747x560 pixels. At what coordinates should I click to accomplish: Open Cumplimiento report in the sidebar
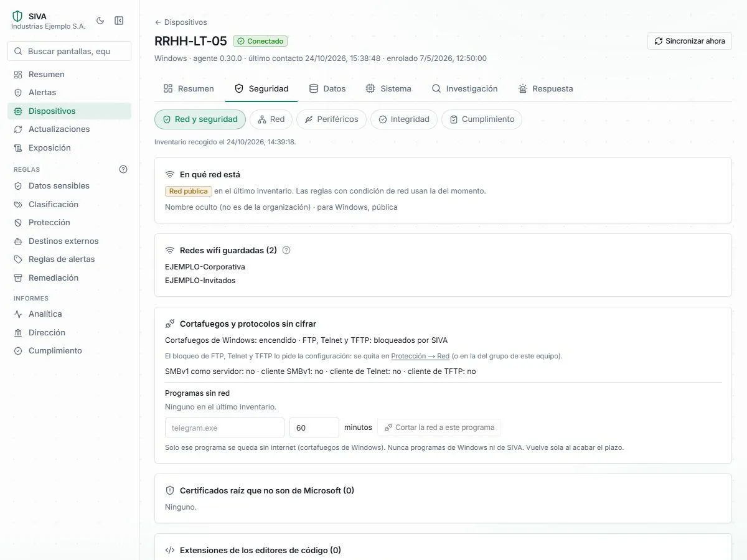[69, 350]
